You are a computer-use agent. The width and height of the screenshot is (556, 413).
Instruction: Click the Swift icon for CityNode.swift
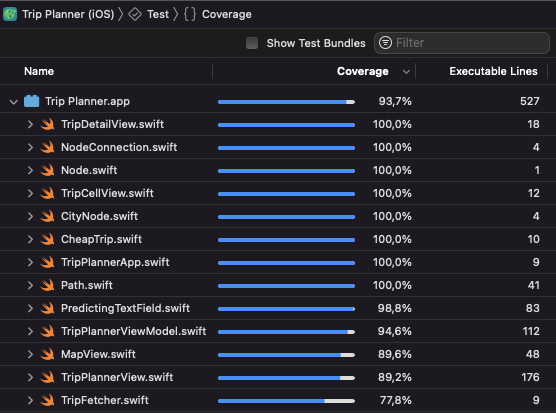[47, 216]
